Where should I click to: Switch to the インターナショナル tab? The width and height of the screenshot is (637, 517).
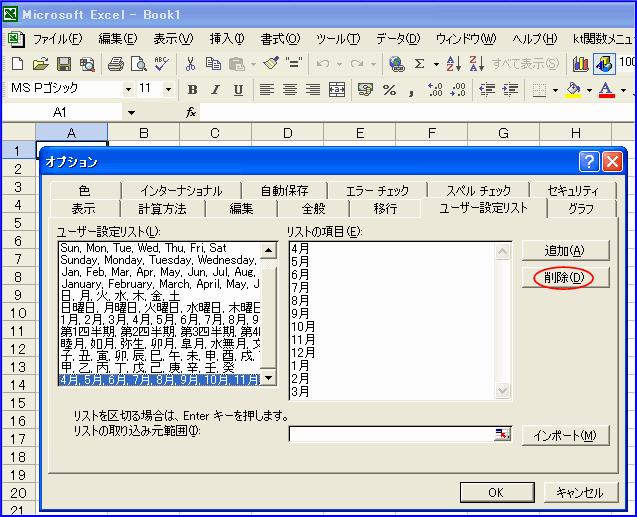point(181,190)
